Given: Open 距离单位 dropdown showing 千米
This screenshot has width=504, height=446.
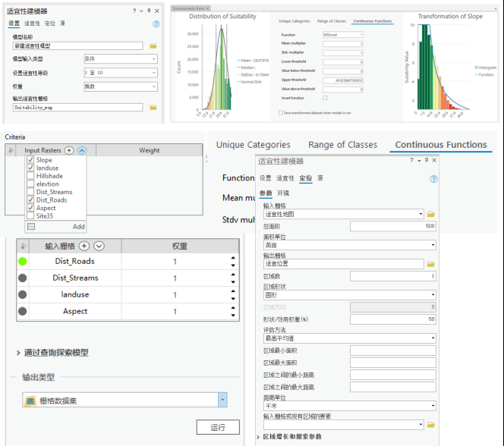Looking at the screenshot, I should pos(349,406).
